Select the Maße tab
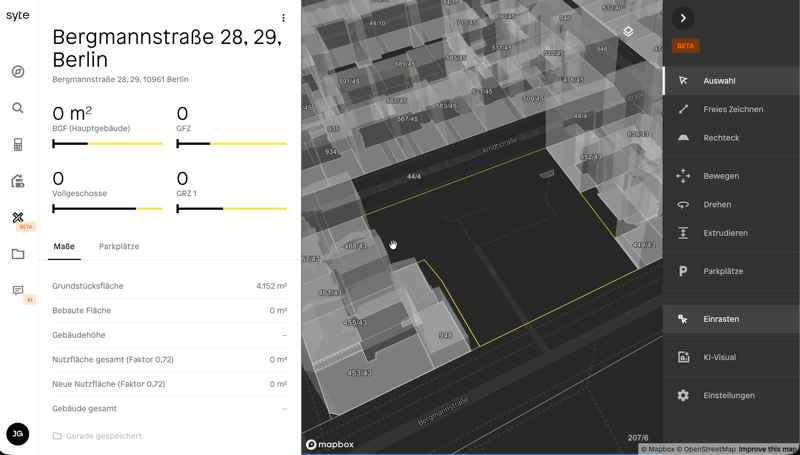This screenshot has width=800, height=455. [x=64, y=246]
